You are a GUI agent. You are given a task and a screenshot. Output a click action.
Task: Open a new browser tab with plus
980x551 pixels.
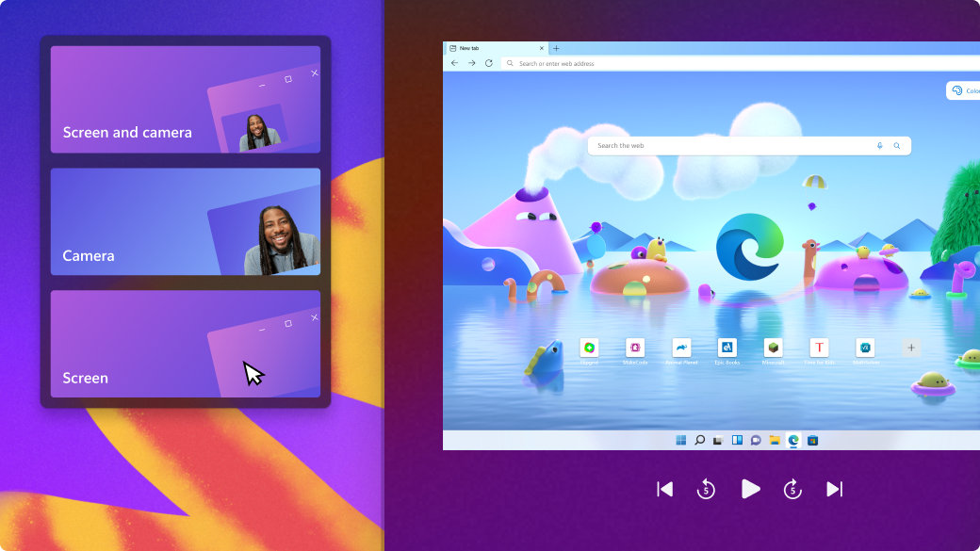[x=556, y=48]
